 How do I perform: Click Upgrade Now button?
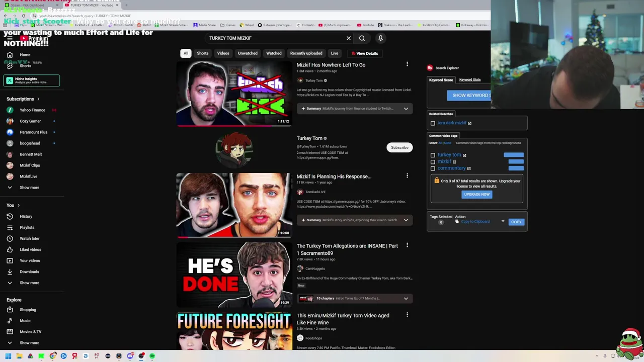477,195
